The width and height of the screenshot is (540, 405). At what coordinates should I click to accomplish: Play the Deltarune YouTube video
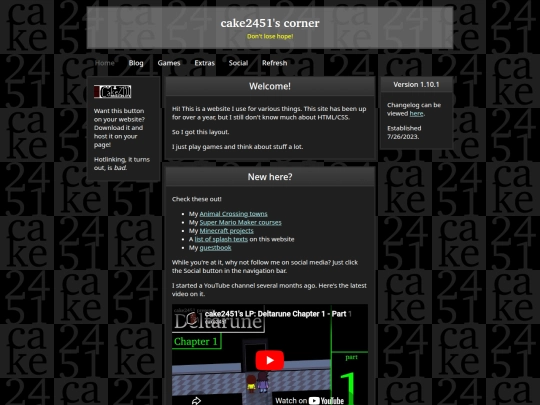coord(270,360)
